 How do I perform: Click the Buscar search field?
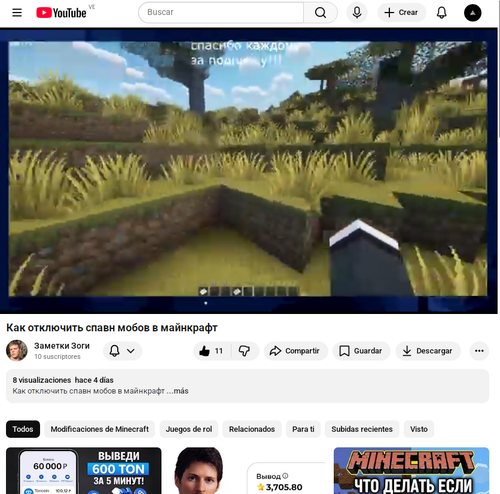[221, 12]
